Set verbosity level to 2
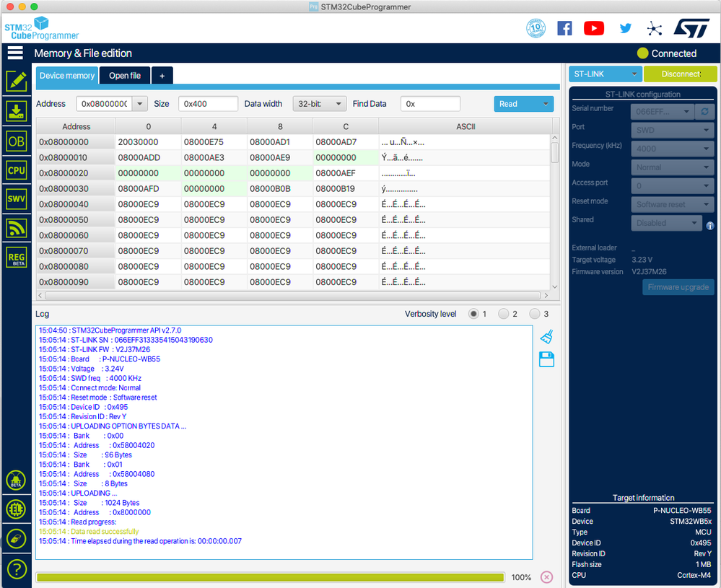 pyautogui.click(x=504, y=314)
